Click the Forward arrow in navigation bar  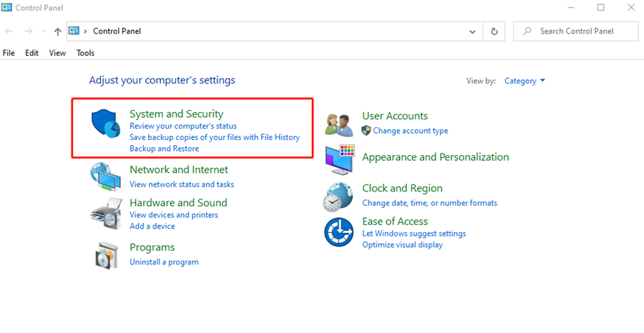(28, 31)
